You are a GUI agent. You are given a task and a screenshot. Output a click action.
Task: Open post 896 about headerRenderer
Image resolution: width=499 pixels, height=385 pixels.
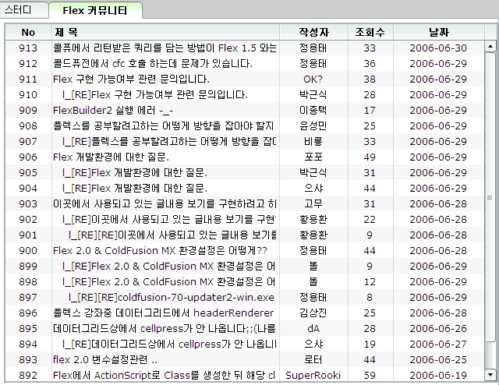163,313
